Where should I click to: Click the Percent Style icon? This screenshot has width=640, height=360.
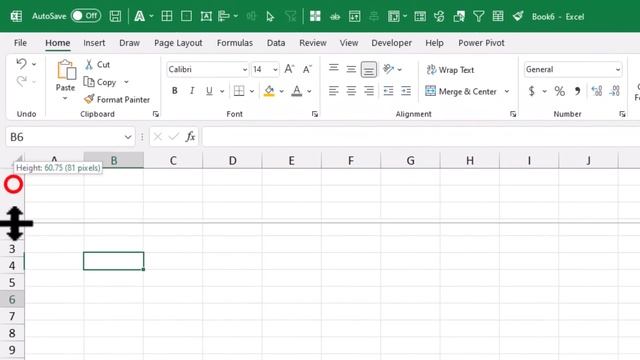[560, 91]
